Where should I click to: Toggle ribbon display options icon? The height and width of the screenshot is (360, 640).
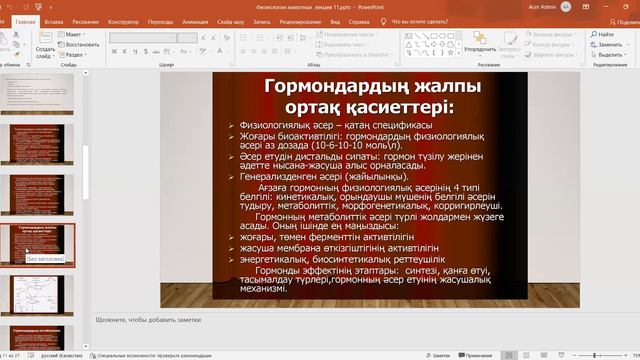pos(586,7)
